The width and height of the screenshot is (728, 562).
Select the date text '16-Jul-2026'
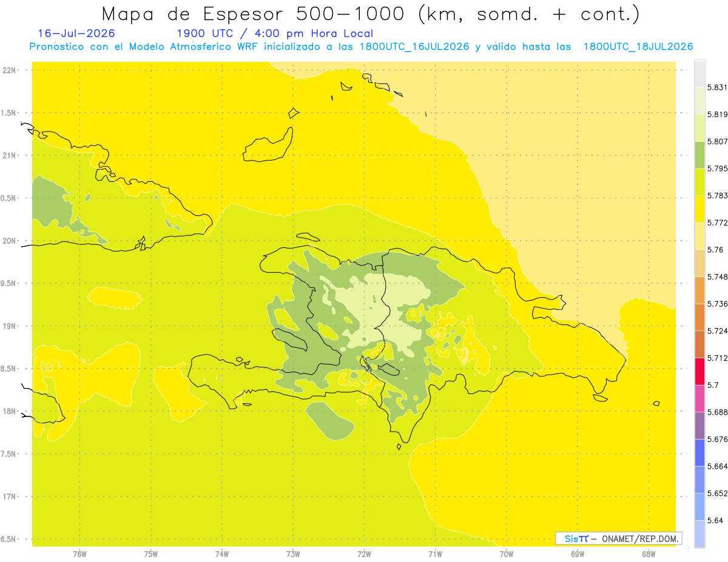tap(76, 33)
